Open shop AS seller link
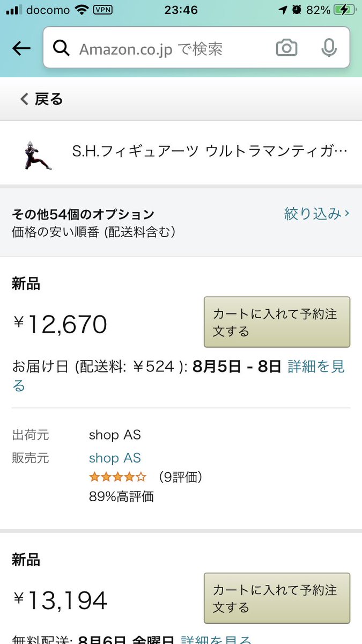Image resolution: width=362 pixels, height=644 pixels. pyautogui.click(x=115, y=458)
